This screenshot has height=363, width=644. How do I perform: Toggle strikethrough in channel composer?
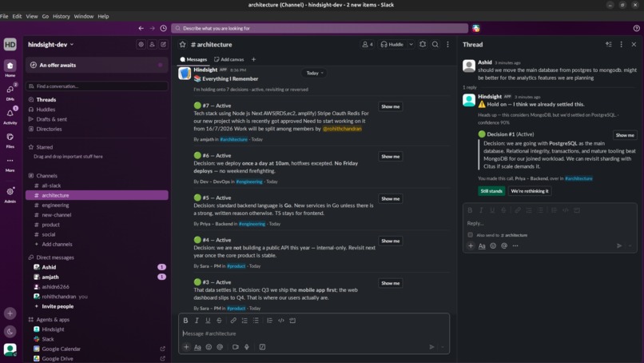[x=219, y=321]
